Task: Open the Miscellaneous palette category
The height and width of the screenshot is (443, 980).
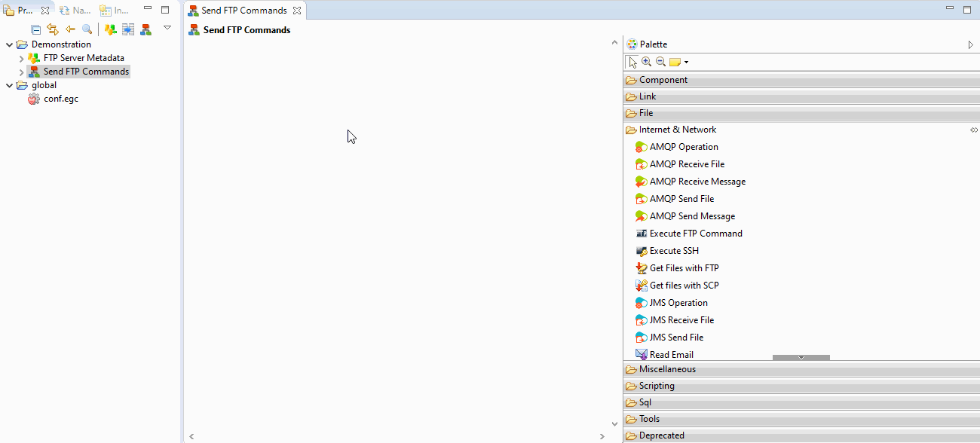Action: [666, 368]
